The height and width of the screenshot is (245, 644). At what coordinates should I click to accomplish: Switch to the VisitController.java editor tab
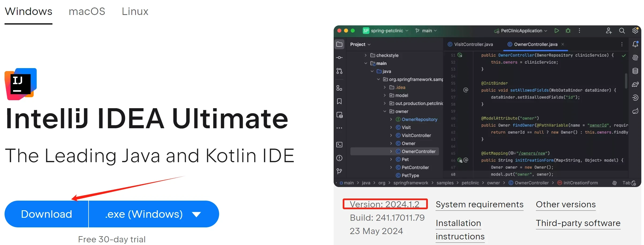coord(470,44)
